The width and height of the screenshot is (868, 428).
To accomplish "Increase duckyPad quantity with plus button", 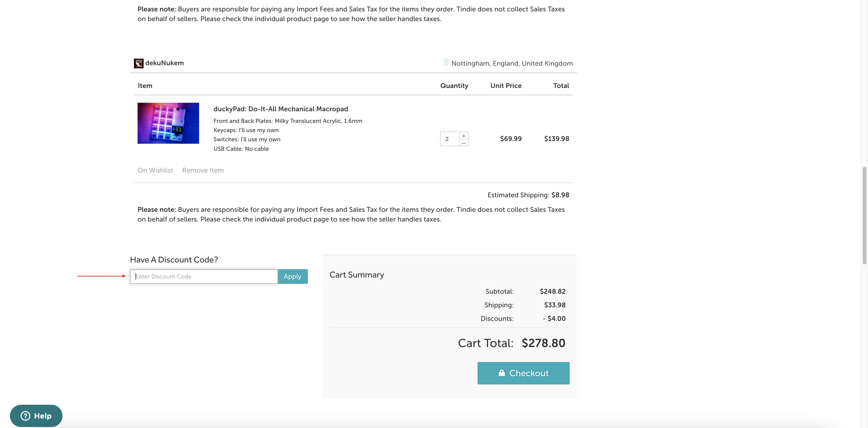I will point(464,135).
